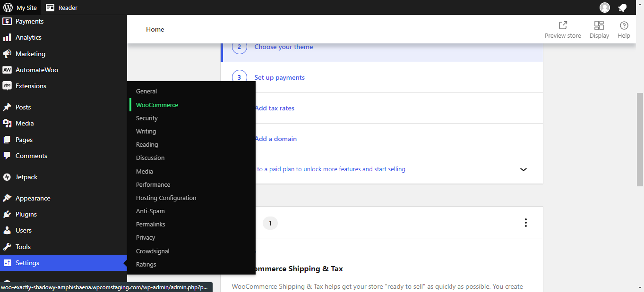Expand the paid plan upgrade chevron
The height and width of the screenshot is (292, 644).
point(523,169)
